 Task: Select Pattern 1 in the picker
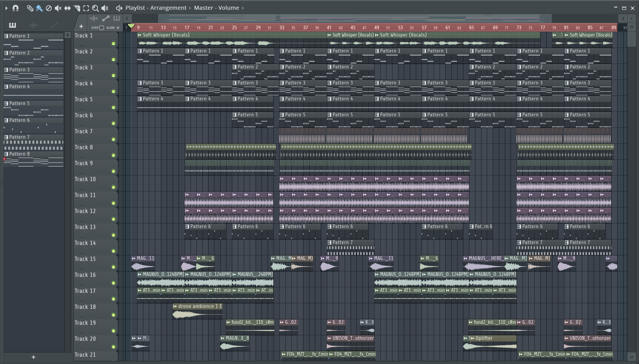[34, 41]
